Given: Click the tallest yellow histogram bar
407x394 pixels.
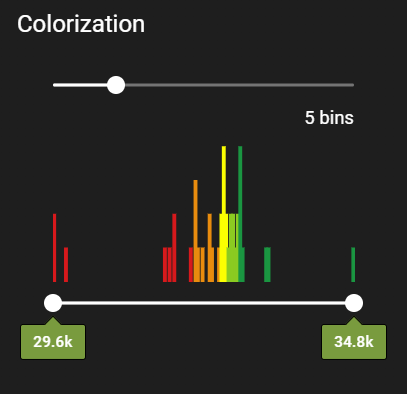Looking at the screenshot, I should click(x=224, y=214).
